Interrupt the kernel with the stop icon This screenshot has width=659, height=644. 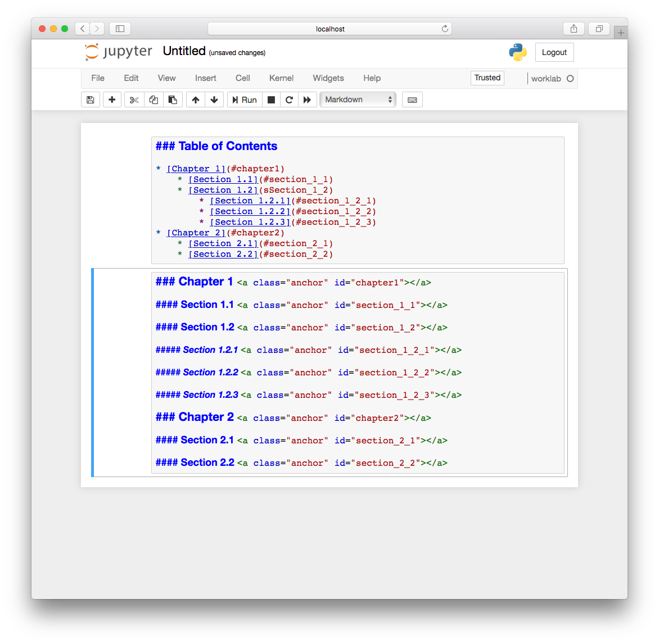pos(270,99)
